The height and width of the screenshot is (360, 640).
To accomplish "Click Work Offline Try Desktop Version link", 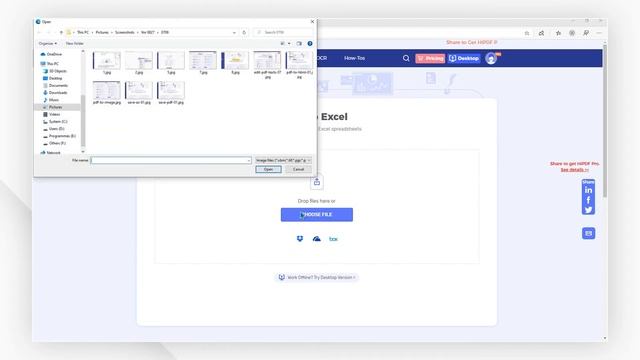I will pyautogui.click(x=317, y=277).
